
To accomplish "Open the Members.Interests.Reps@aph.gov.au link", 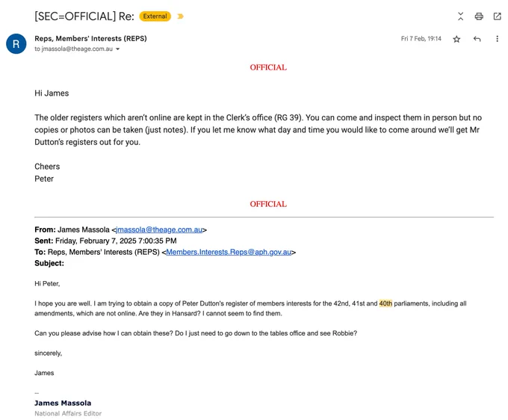I will pyautogui.click(x=229, y=252).
